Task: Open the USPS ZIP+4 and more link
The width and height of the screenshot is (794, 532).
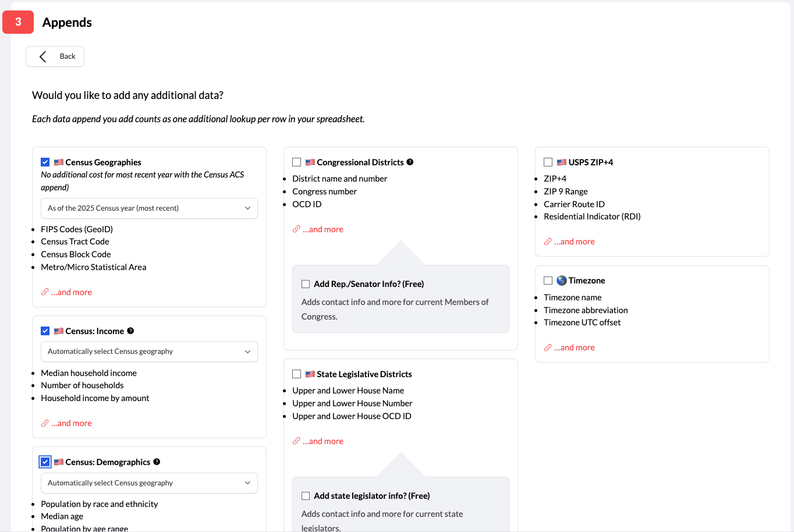Action: click(x=575, y=241)
